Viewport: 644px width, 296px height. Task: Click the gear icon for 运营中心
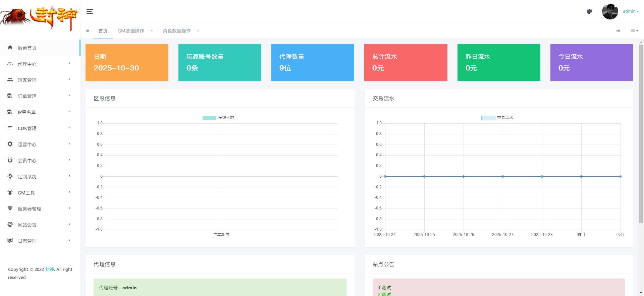(x=10, y=144)
